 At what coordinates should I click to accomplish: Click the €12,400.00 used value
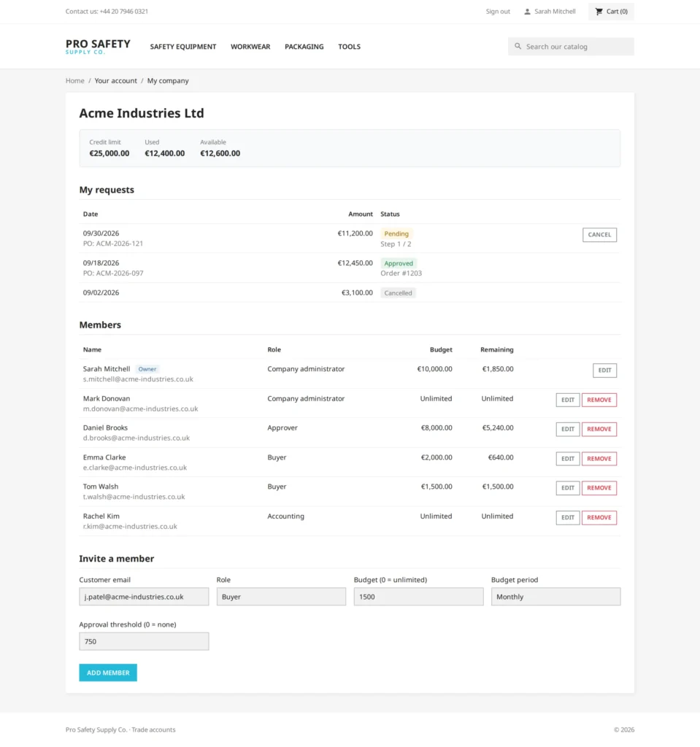point(164,153)
